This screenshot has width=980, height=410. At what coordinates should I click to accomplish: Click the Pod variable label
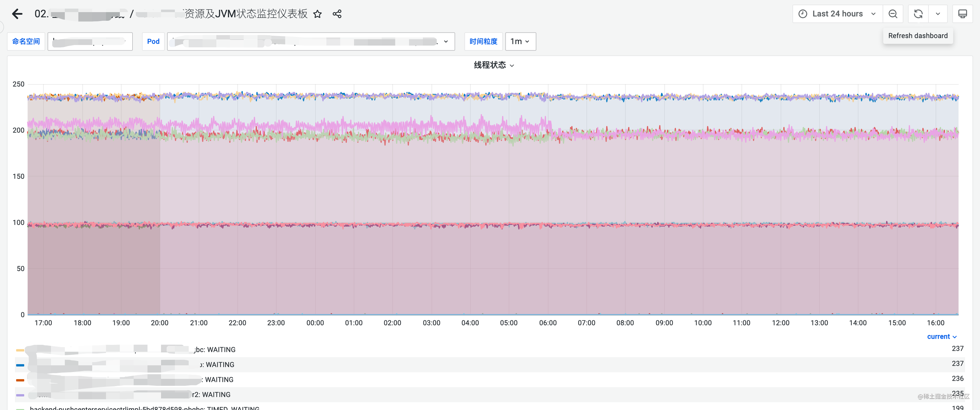(x=153, y=42)
